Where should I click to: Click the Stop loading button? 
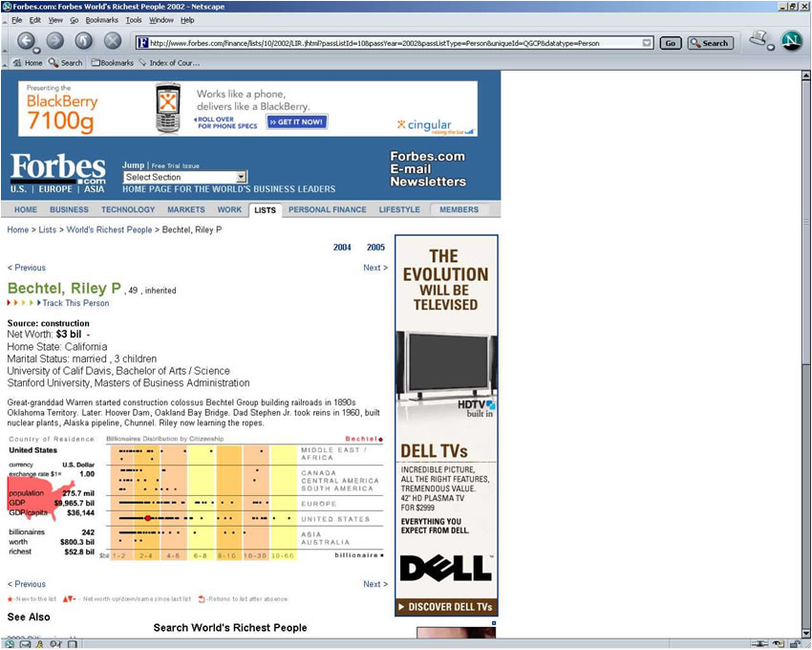pyautogui.click(x=113, y=40)
